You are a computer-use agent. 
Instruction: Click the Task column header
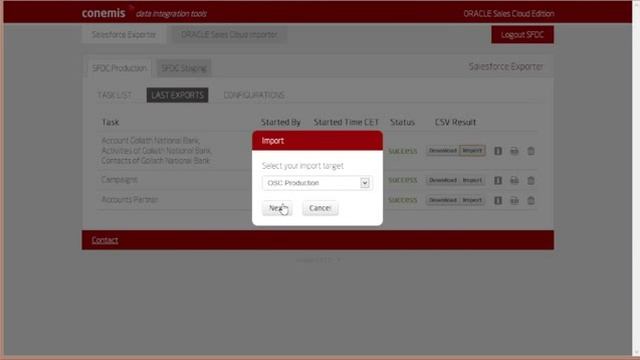(110, 122)
